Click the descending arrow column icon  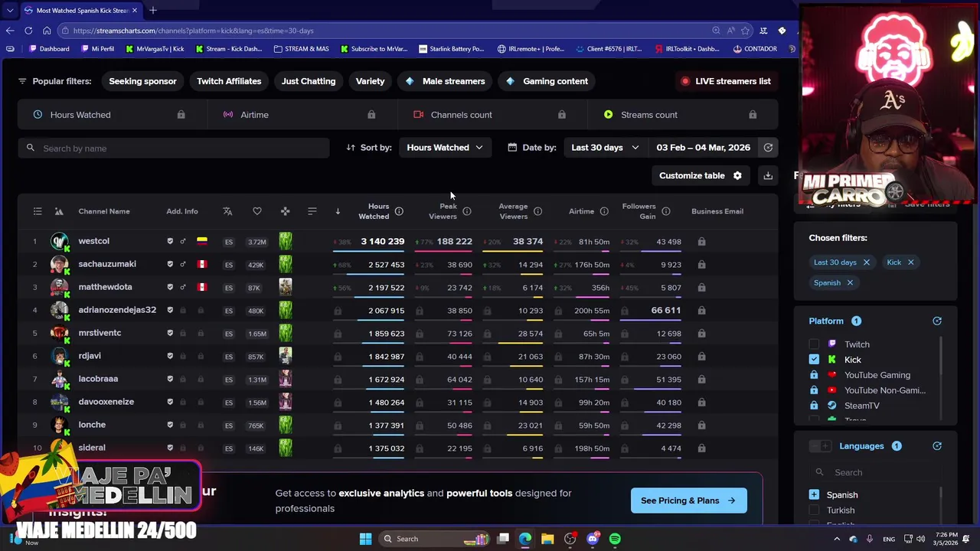click(338, 211)
